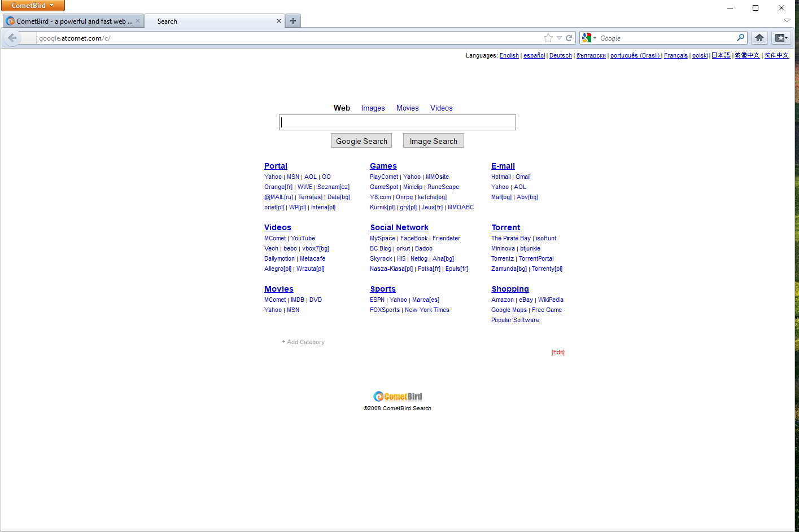This screenshot has height=532, width=799.
Task: Open the Social Network category heading
Action: pyautogui.click(x=399, y=227)
